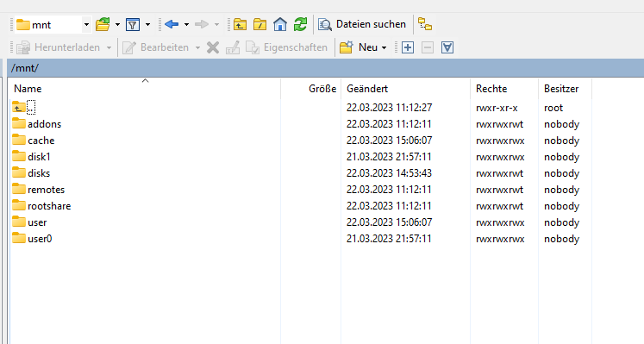Click the Neu button

[x=358, y=47]
